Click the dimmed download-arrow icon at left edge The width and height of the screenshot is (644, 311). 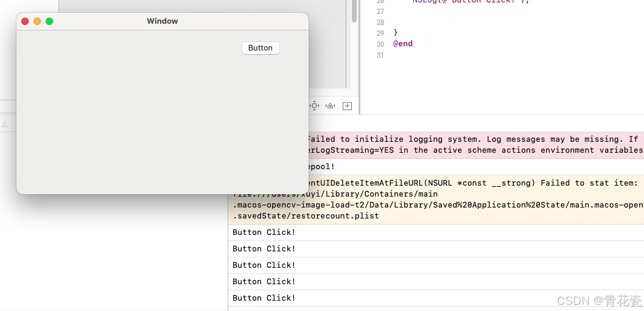(4, 123)
